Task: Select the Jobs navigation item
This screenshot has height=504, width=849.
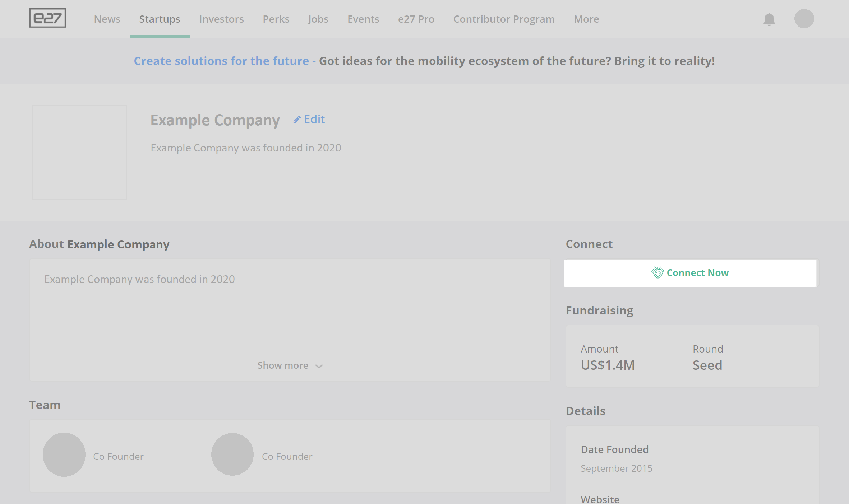Action: [x=318, y=19]
